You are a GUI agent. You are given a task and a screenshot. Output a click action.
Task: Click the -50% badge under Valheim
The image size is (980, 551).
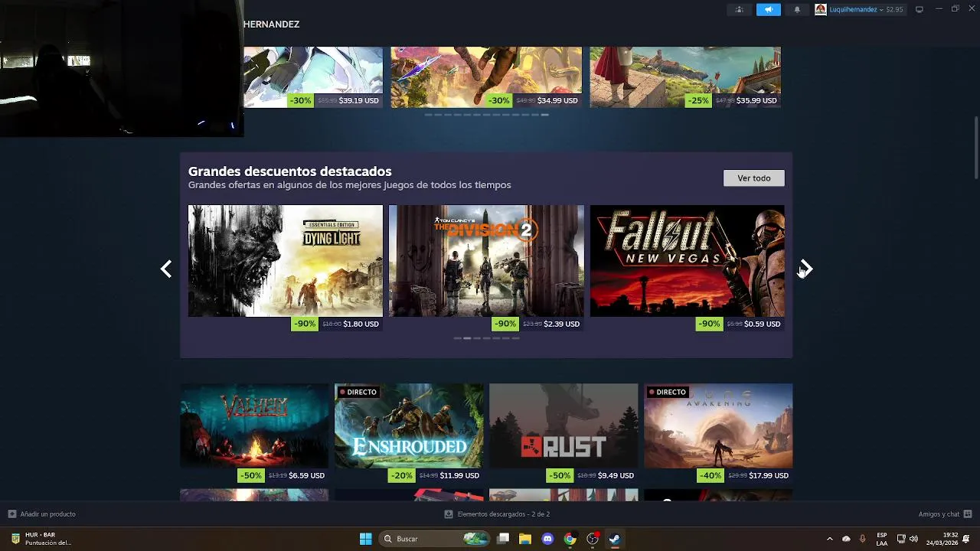[250, 475]
